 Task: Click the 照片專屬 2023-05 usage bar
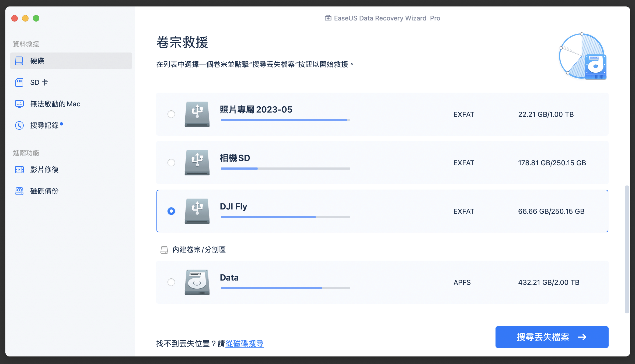click(x=285, y=120)
